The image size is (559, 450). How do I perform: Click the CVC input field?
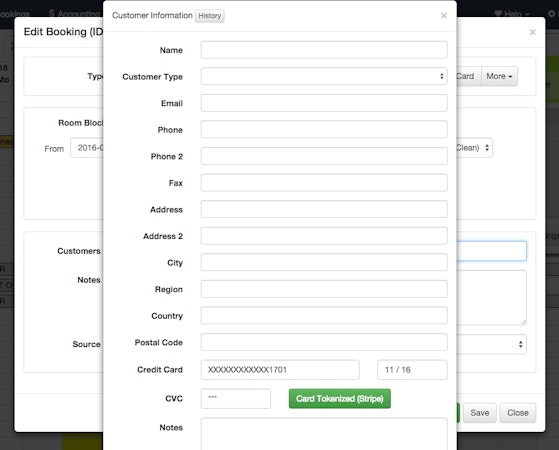[236, 398]
